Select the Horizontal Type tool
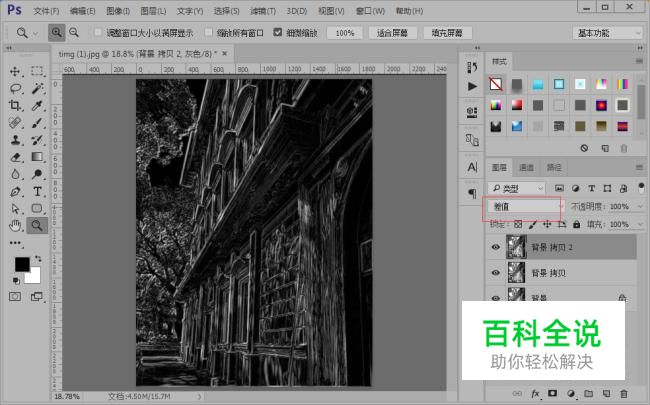Image resolution: width=650 pixels, height=405 pixels. click(x=37, y=191)
